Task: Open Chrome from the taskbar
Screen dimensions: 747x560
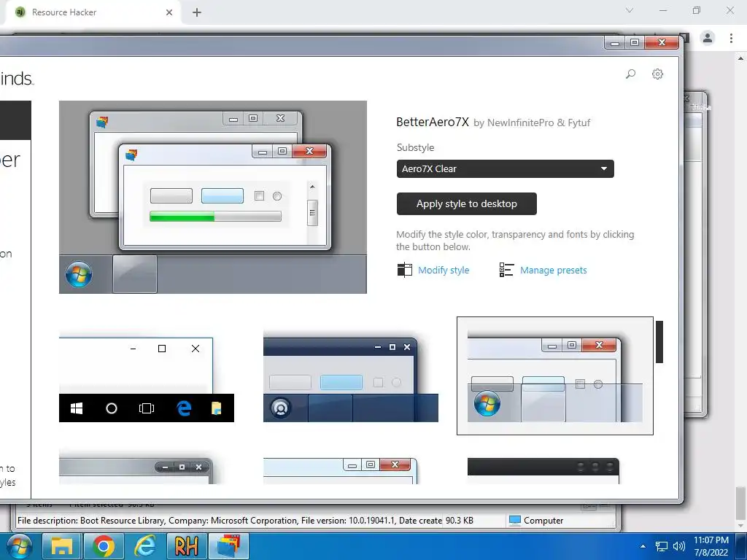Action: coord(104,545)
